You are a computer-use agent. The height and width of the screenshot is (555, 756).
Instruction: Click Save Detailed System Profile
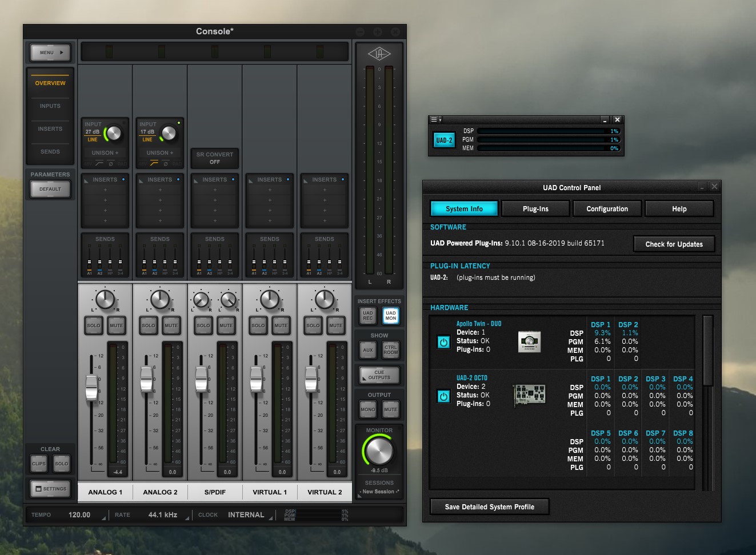tap(489, 507)
